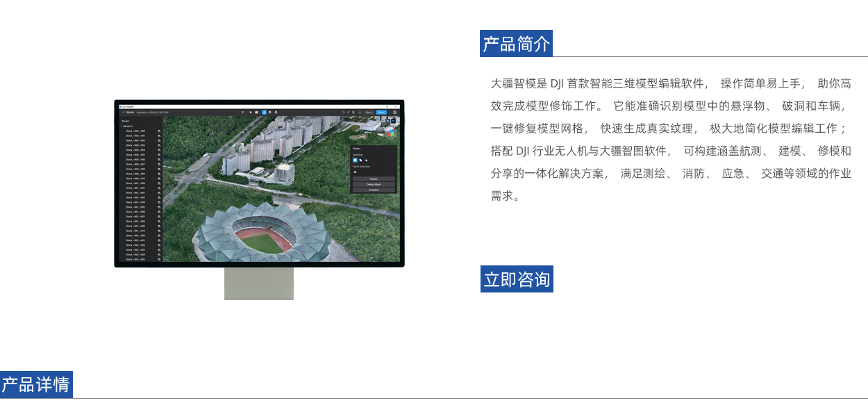The width and height of the screenshot is (868, 412).
Task: Choose the highlighted square selection mode
Action: pyautogui.click(x=355, y=160)
